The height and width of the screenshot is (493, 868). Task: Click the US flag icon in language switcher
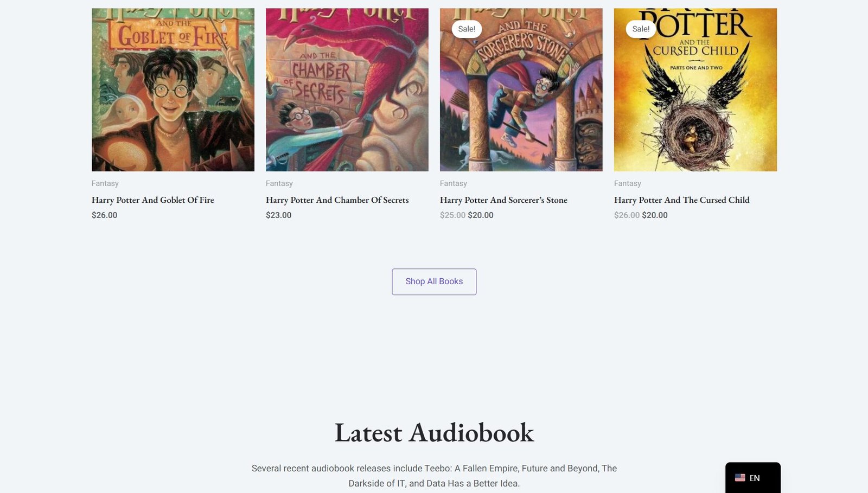coord(740,478)
